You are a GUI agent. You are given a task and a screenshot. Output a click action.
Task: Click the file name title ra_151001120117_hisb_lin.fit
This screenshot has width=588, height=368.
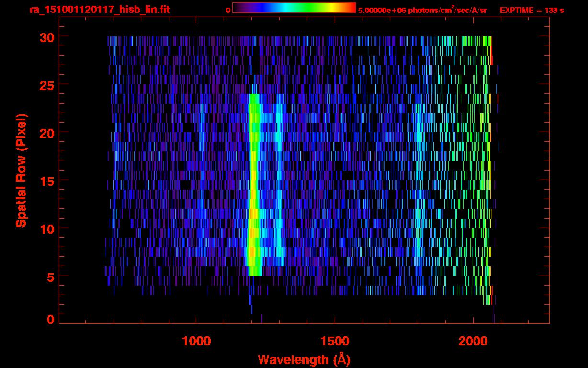(99, 10)
